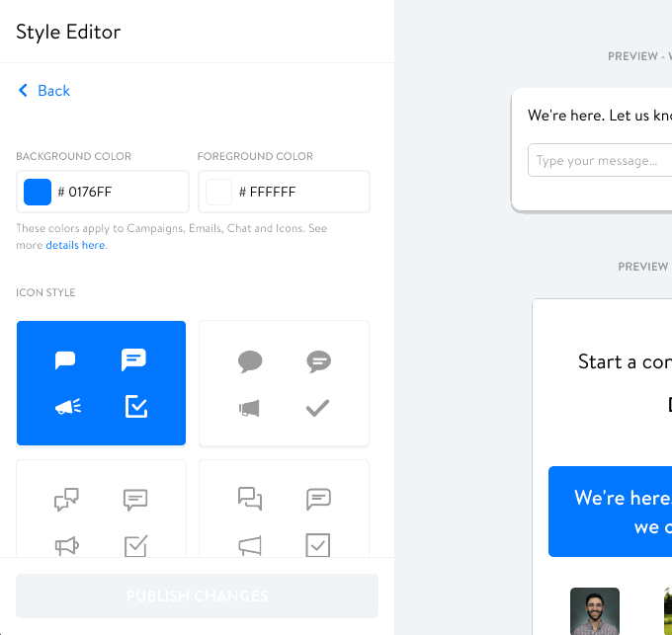This screenshot has width=672, height=635.
Task: Click the BACKGROUND COLOR label
Action: pos(74,156)
